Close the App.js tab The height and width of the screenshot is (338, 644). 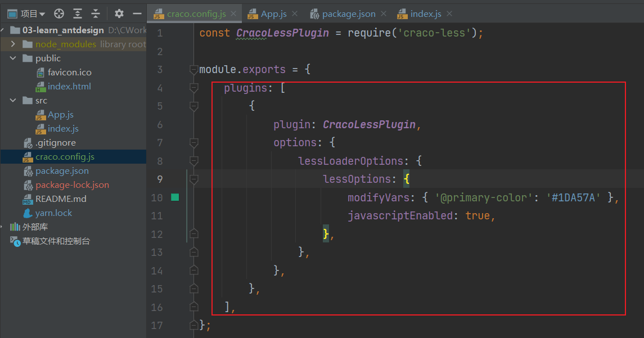(x=295, y=13)
